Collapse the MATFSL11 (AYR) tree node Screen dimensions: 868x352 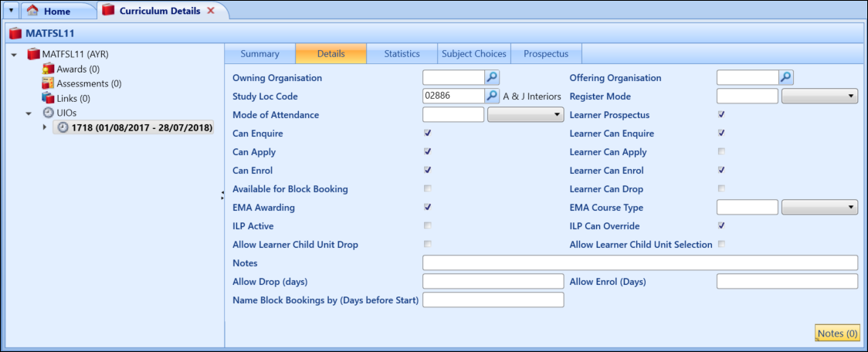[14, 56]
